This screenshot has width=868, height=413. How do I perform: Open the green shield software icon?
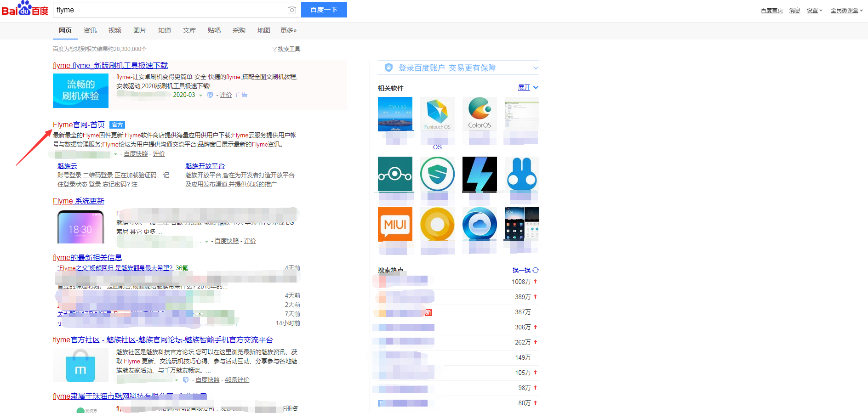pyautogui.click(x=437, y=174)
